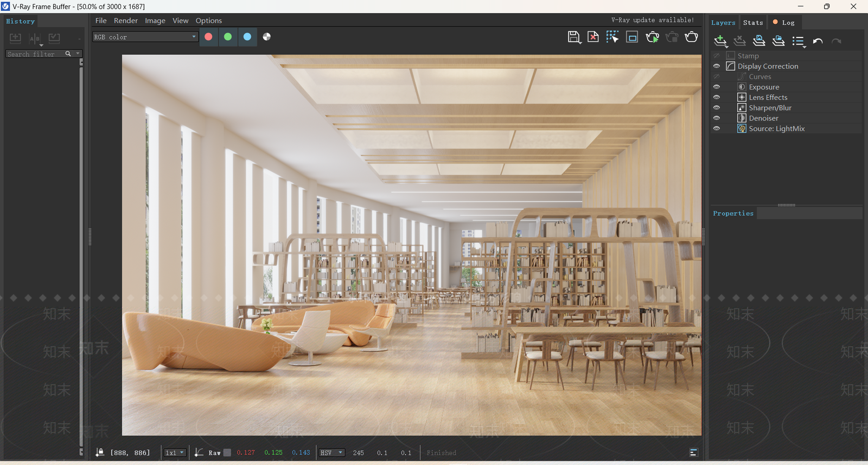This screenshot has height=465, width=868.
Task: Click the start interactive rendering teapot
Action: tap(652, 37)
